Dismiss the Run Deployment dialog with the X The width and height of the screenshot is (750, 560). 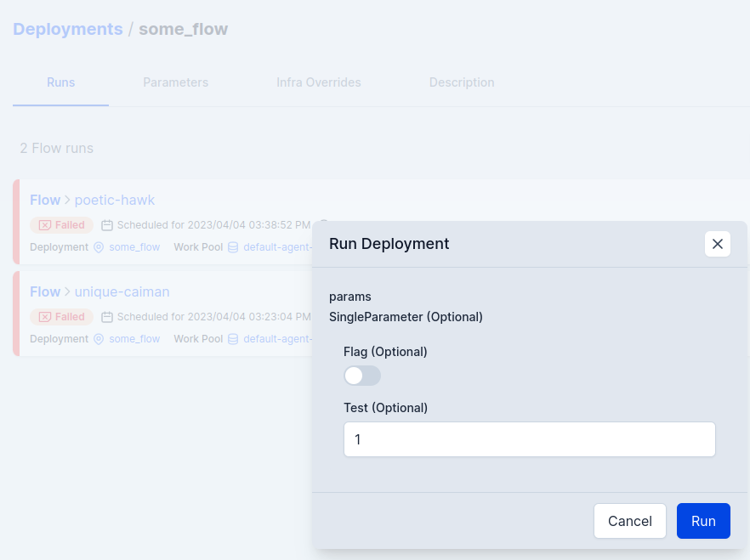tap(718, 244)
